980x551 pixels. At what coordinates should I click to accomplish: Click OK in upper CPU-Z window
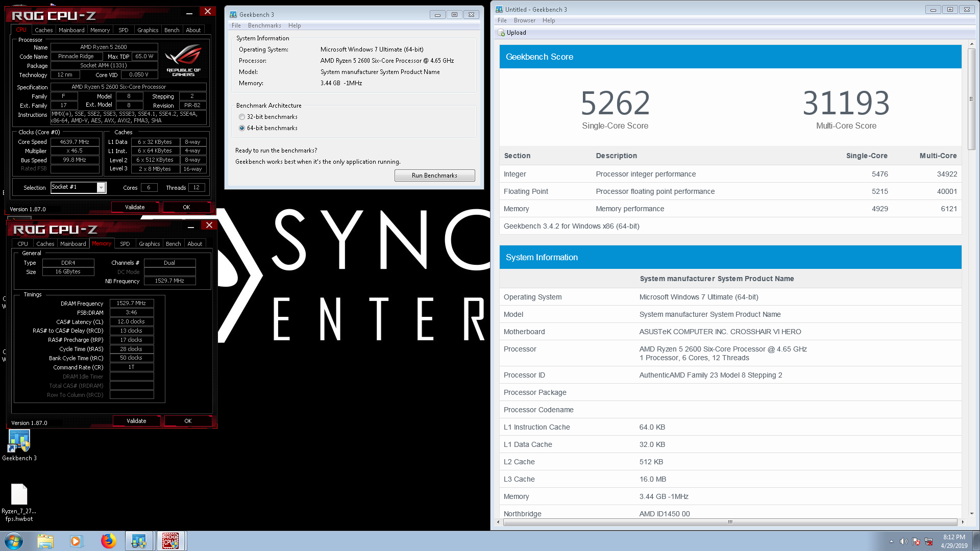pos(186,207)
